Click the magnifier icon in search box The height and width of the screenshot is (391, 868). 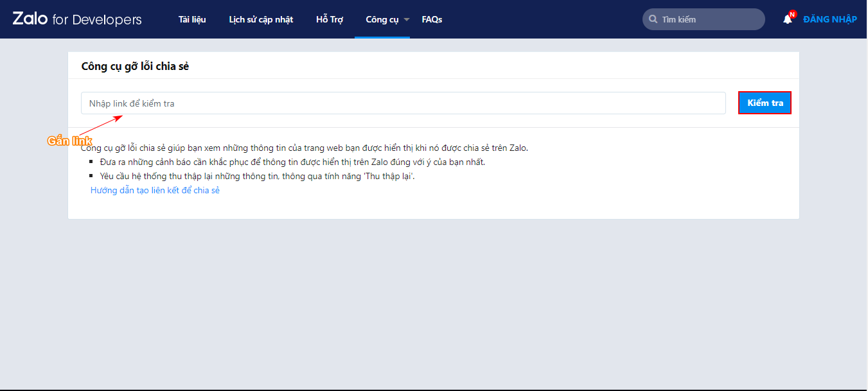coord(653,19)
